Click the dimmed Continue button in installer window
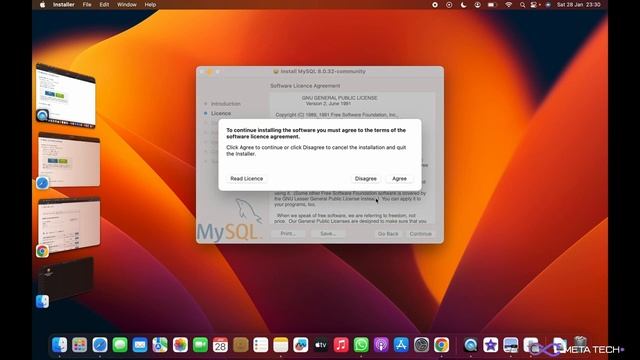Screen dimensions: 640x360 [x=420, y=233]
